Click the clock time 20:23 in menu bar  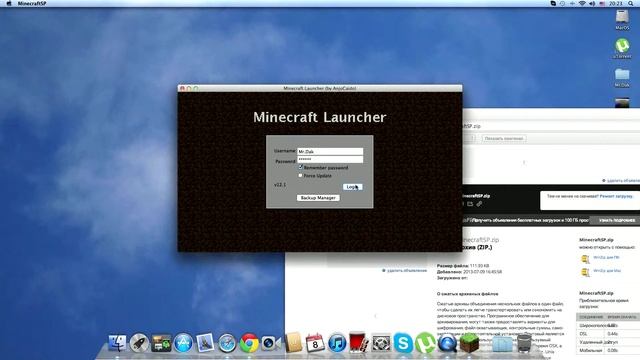pyautogui.click(x=616, y=3)
